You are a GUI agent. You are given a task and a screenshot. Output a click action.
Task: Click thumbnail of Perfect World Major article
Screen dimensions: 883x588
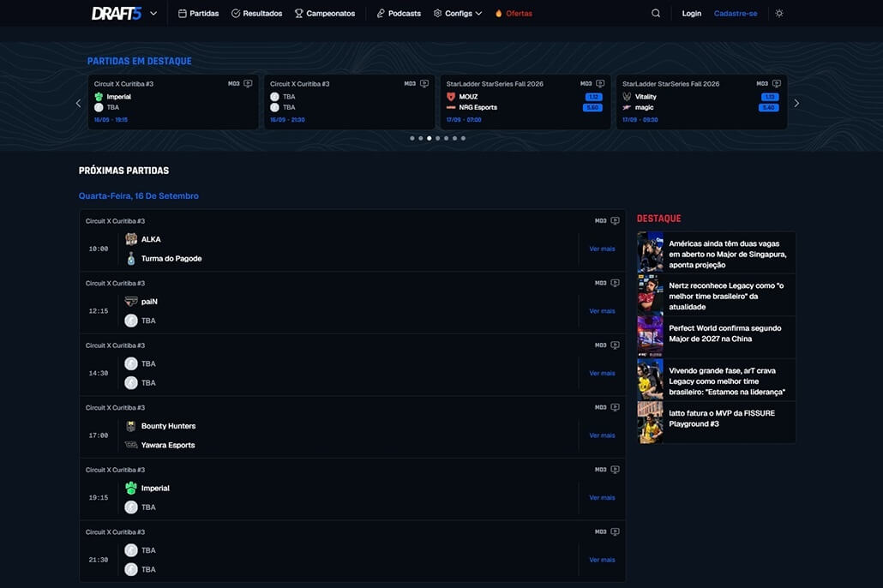[x=650, y=337]
